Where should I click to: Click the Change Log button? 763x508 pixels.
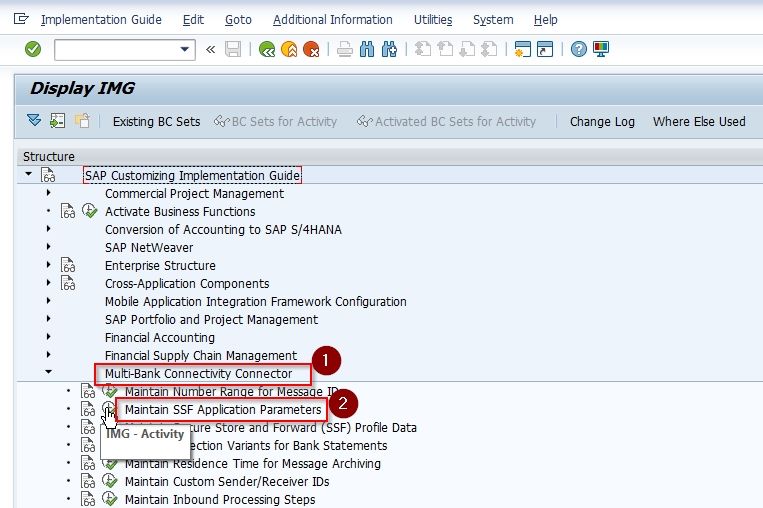coord(602,121)
